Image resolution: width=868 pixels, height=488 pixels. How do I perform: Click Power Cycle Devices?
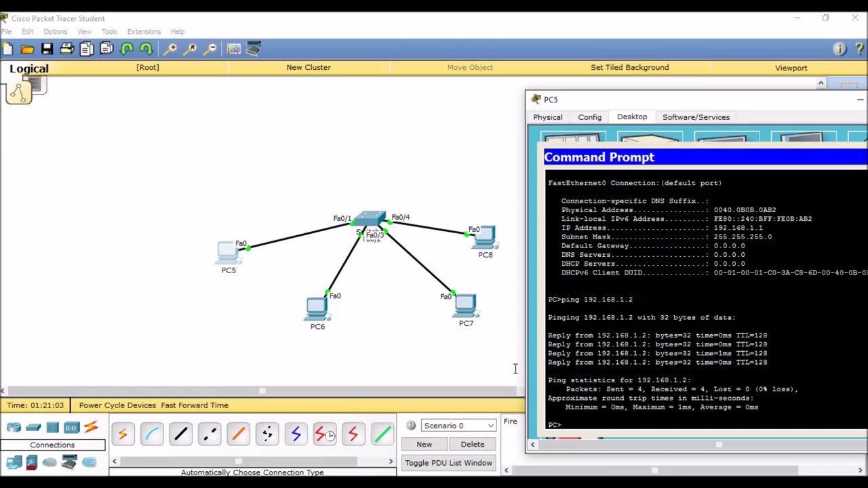(x=117, y=405)
